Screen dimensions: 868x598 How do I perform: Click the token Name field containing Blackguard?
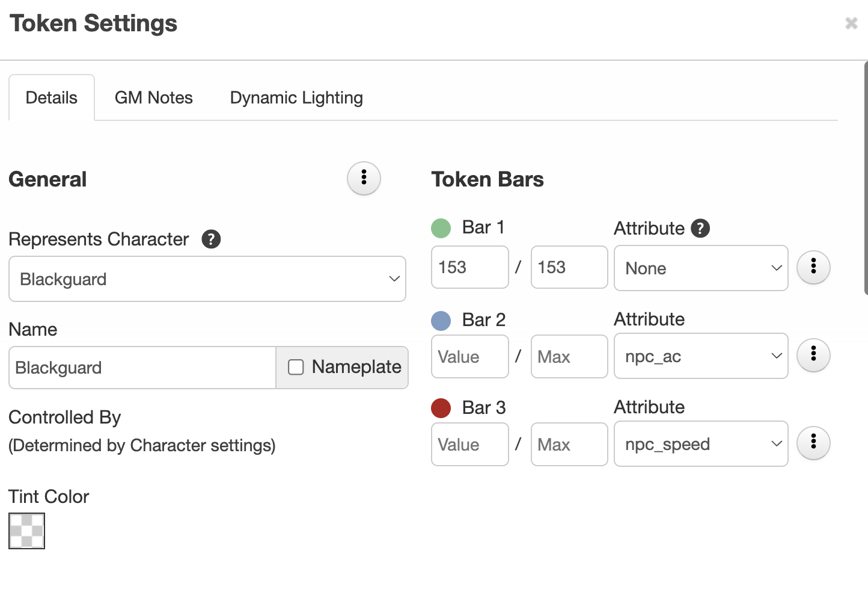(x=142, y=368)
